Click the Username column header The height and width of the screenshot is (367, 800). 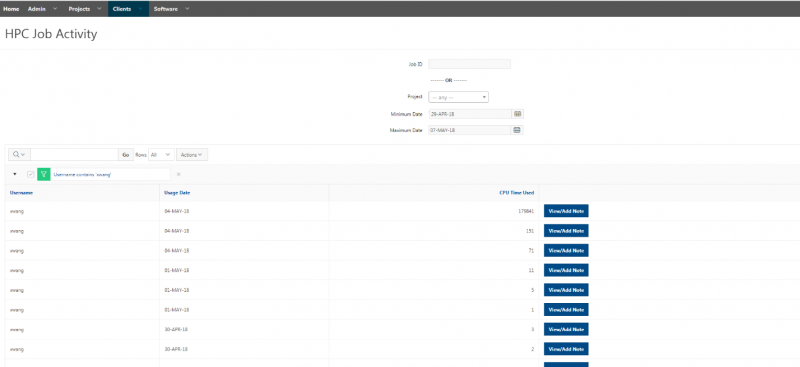(x=21, y=192)
